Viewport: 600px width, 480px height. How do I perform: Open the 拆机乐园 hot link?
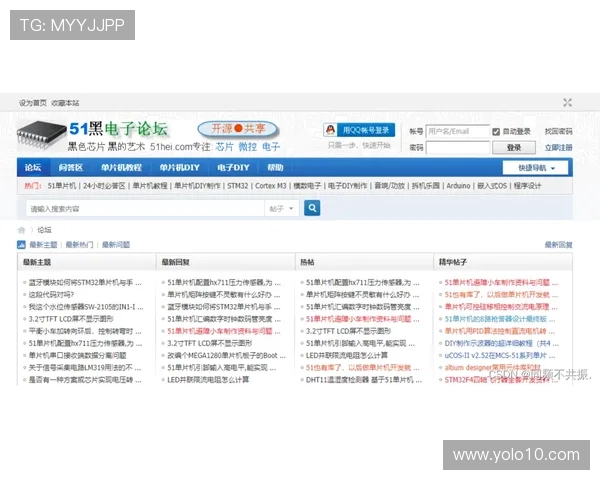(426, 186)
